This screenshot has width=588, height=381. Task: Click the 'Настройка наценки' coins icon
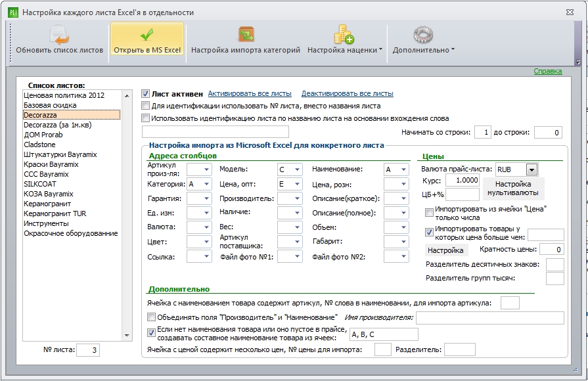(x=344, y=35)
